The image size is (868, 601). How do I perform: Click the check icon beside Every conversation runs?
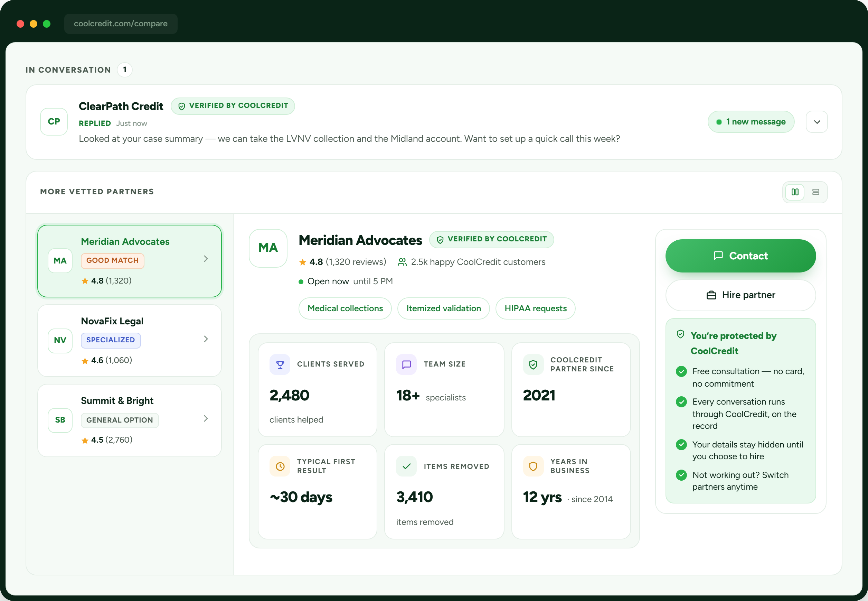click(681, 402)
